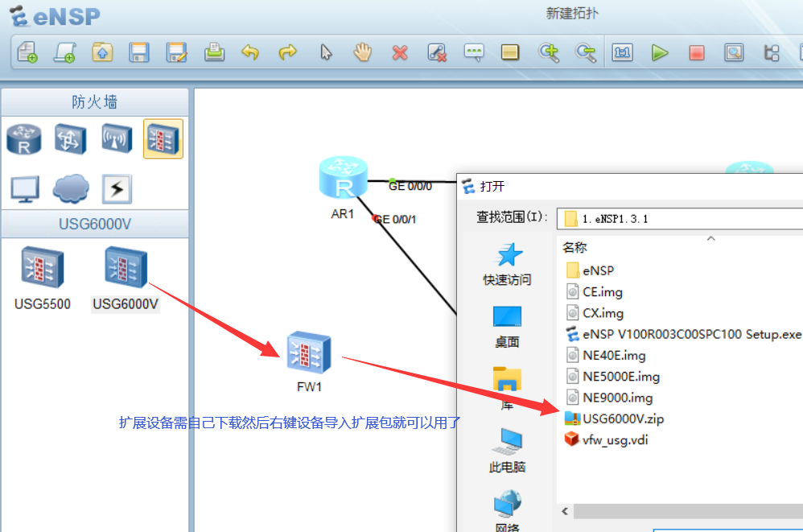Screen dimensions: 803x532
Task: Select the USG6000V.zip file
Action: (615, 419)
